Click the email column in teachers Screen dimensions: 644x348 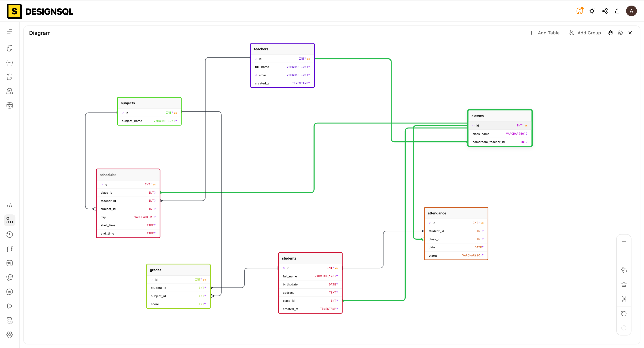point(282,75)
